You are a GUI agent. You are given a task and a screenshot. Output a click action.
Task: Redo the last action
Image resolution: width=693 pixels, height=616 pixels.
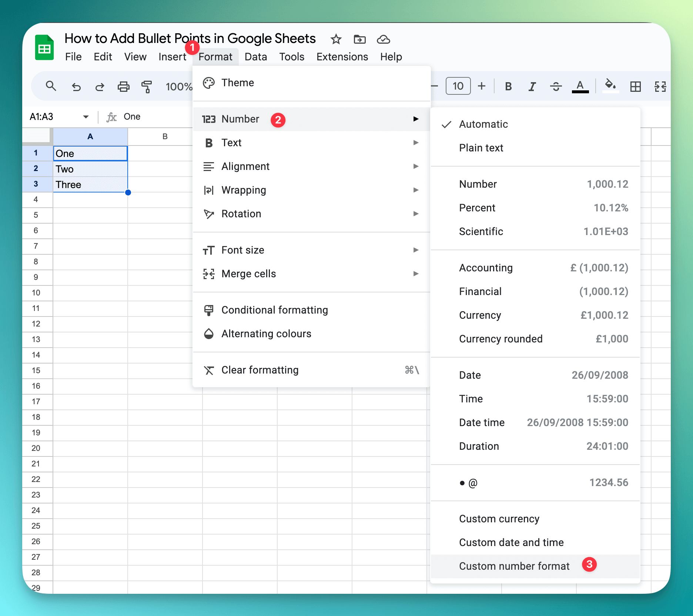pyautogui.click(x=99, y=86)
